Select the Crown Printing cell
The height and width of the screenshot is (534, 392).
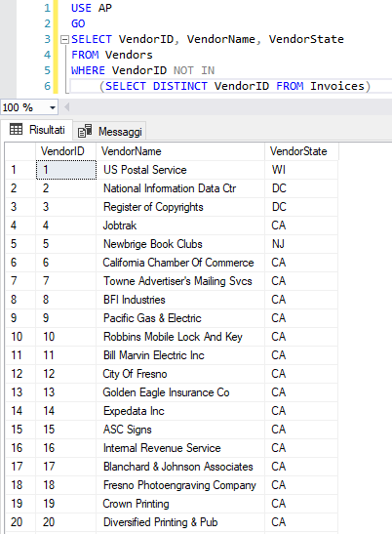180,504
